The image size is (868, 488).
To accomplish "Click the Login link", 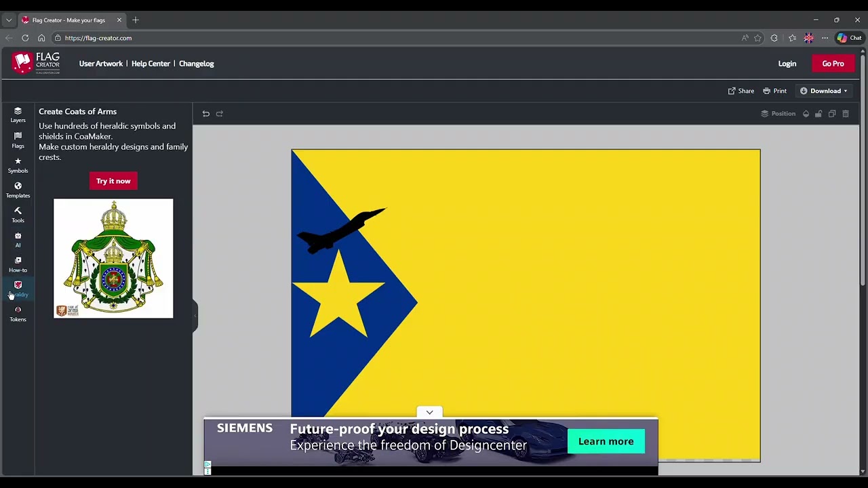I will (787, 64).
